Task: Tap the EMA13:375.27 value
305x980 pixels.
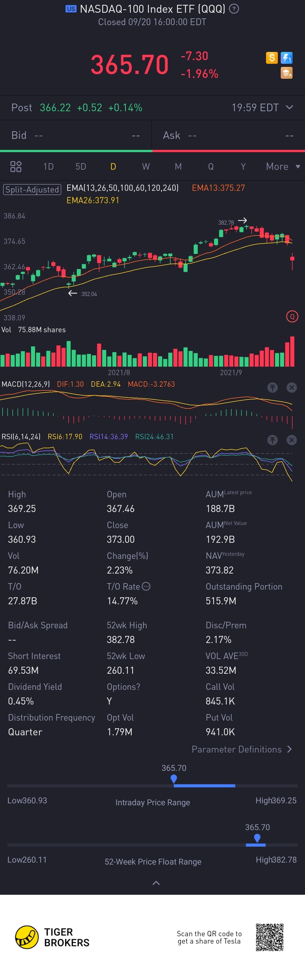Action: [218, 188]
